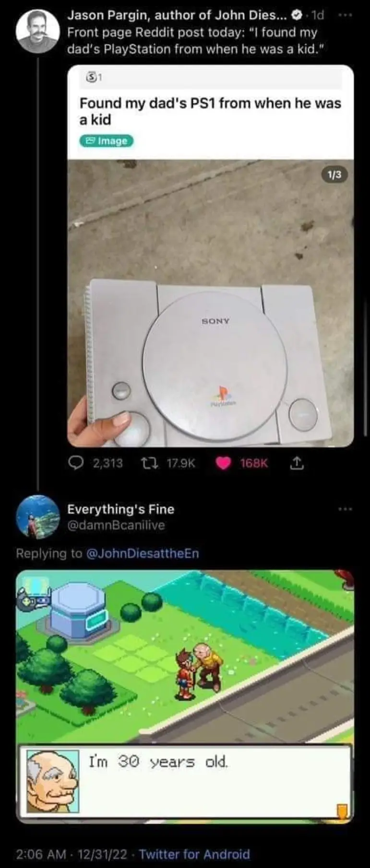Click the Reddit post title about dad's PS1

(x=210, y=111)
